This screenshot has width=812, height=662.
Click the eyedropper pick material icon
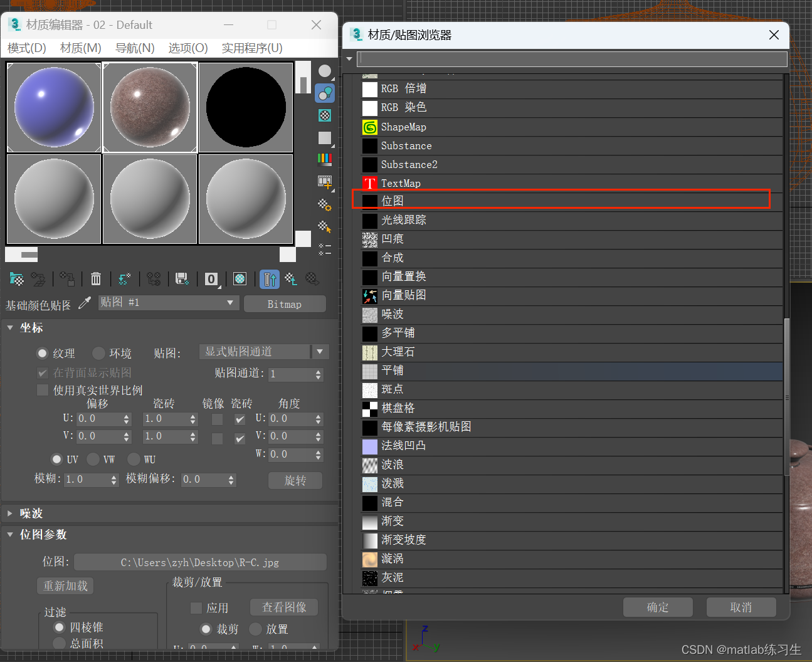tap(85, 303)
